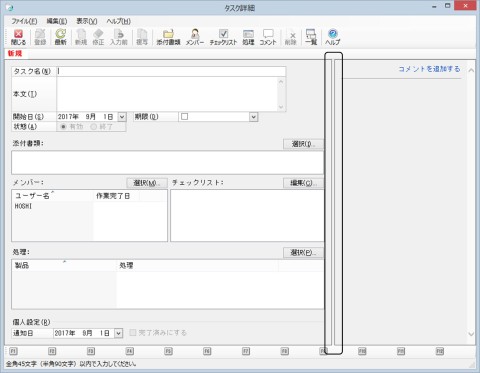Open the 添付書類 attachment toolbar icon
Image resolution: width=480 pixels, height=373 pixels.
tap(168, 37)
